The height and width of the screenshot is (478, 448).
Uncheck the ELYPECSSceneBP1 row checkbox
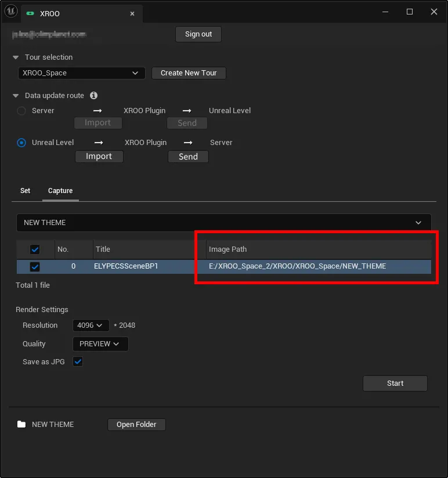point(35,267)
